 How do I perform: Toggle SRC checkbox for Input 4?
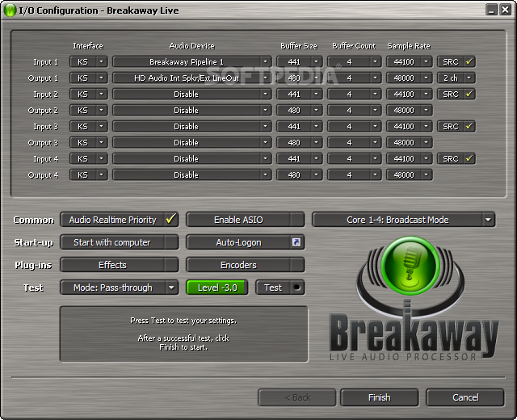click(x=456, y=158)
